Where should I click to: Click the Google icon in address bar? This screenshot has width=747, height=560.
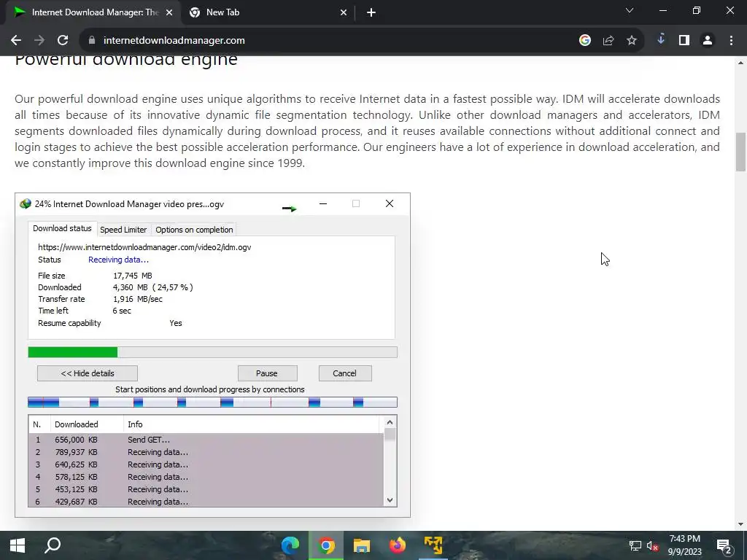585,41
